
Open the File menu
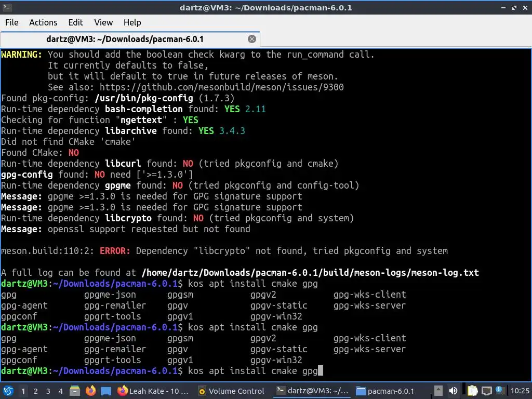point(11,22)
